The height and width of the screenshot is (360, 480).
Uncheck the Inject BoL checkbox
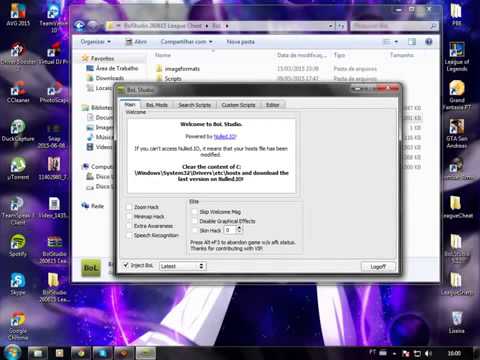click(126, 265)
